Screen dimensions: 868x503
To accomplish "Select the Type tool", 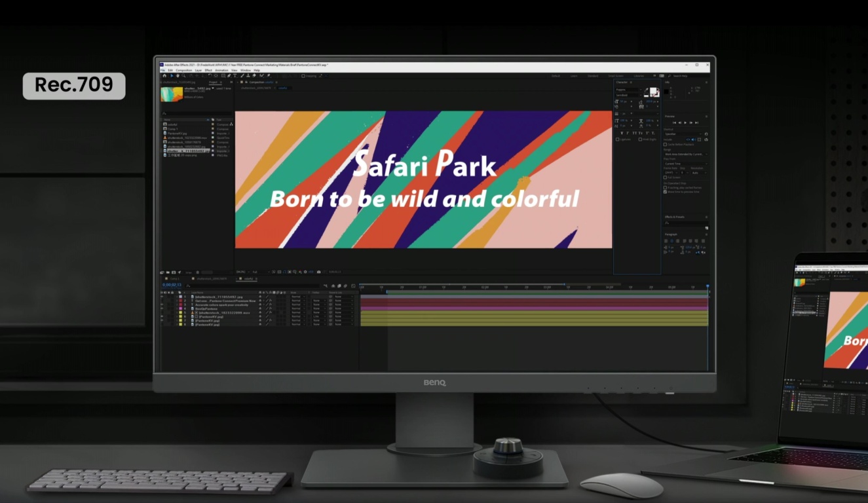I will click(x=235, y=76).
